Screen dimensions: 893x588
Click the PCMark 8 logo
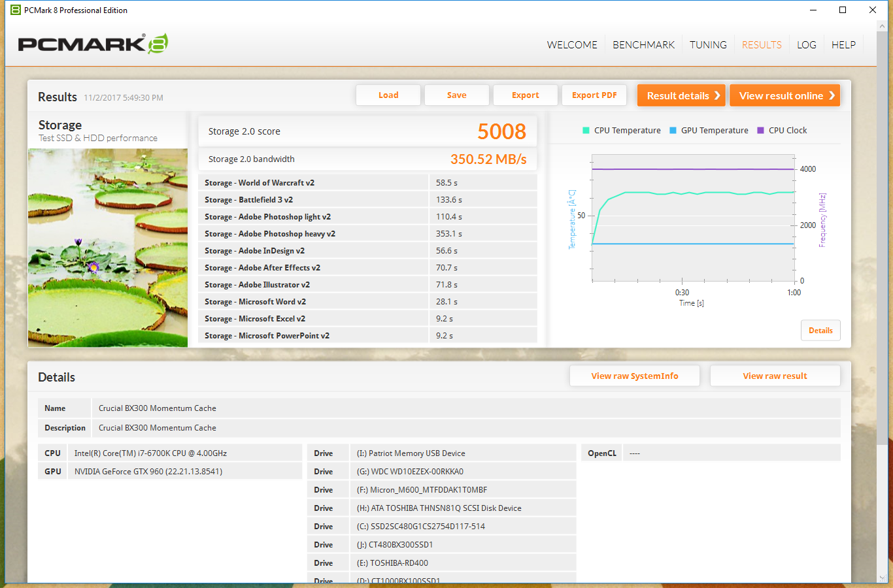pos(93,44)
